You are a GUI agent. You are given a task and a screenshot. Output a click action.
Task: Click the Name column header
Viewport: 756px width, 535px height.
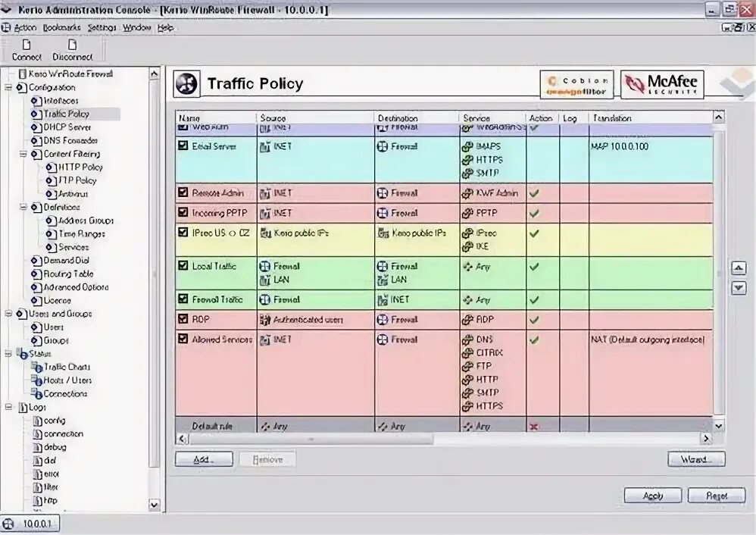pos(216,118)
